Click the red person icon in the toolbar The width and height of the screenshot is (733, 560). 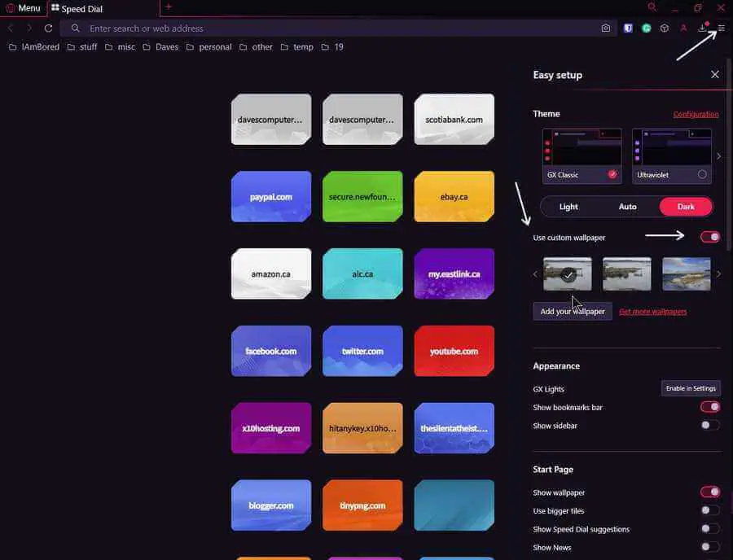click(x=683, y=28)
